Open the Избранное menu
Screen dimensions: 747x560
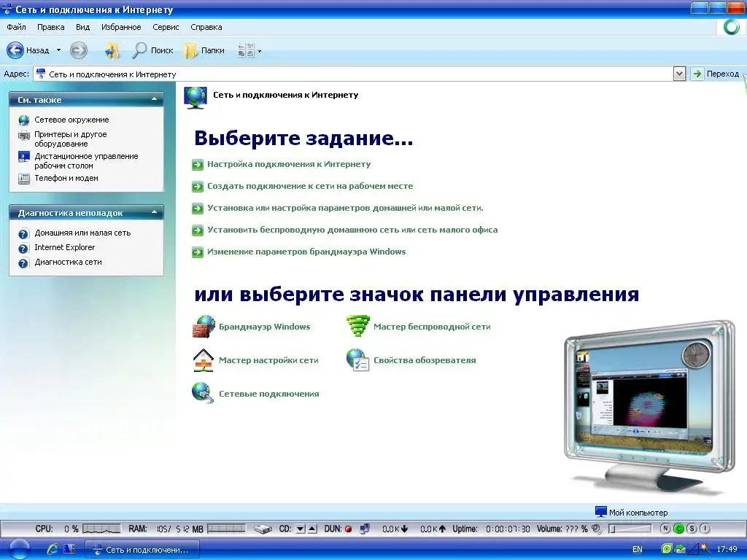[x=121, y=27]
